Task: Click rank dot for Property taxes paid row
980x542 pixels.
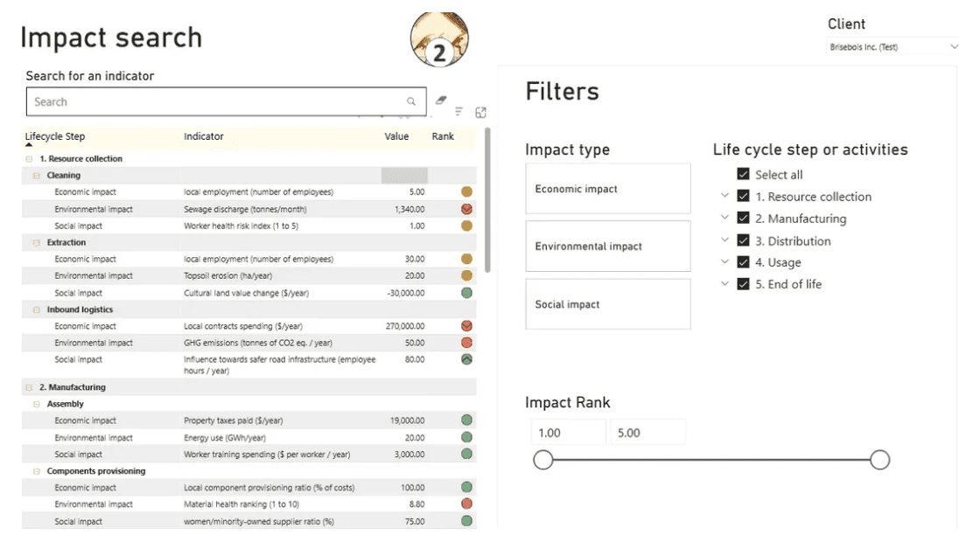Action: click(x=467, y=420)
